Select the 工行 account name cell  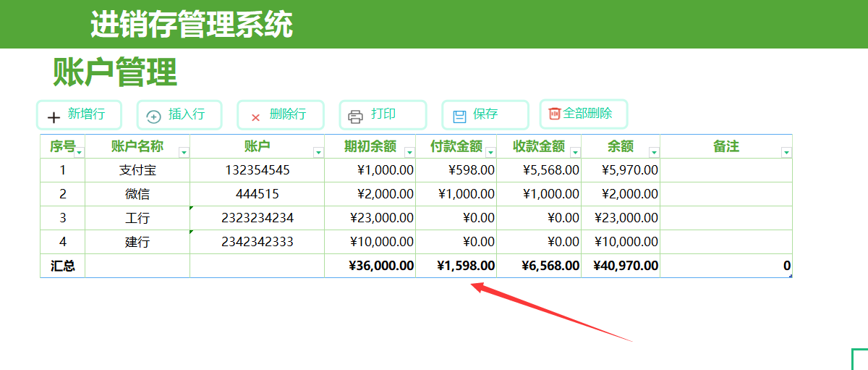pos(137,218)
